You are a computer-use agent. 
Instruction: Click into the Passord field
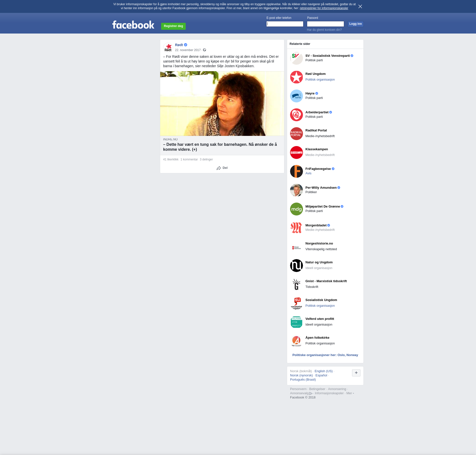pos(325,24)
